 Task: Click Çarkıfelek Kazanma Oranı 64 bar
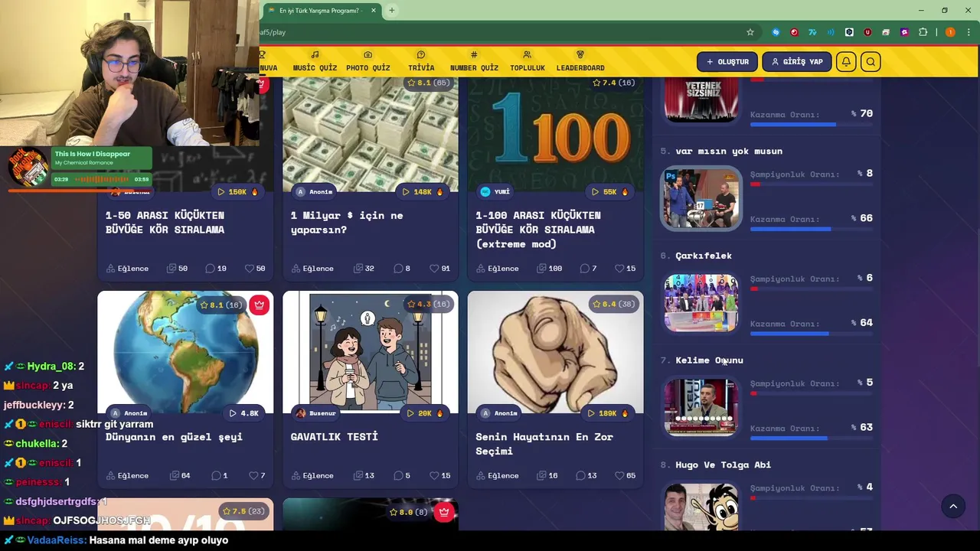(812, 334)
